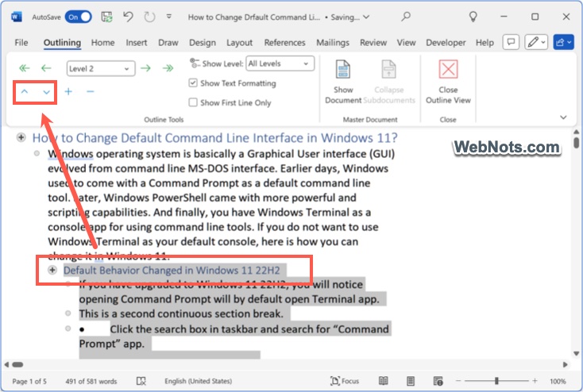Screen dimensions: 583x392
Task: Select the Default Behavior Changed heading text
Action: (172, 270)
